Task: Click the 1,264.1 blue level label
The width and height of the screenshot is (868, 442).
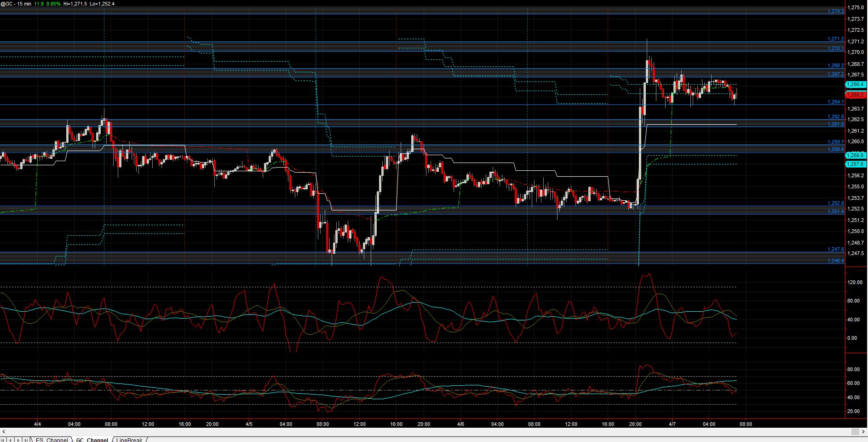Action: click(836, 102)
